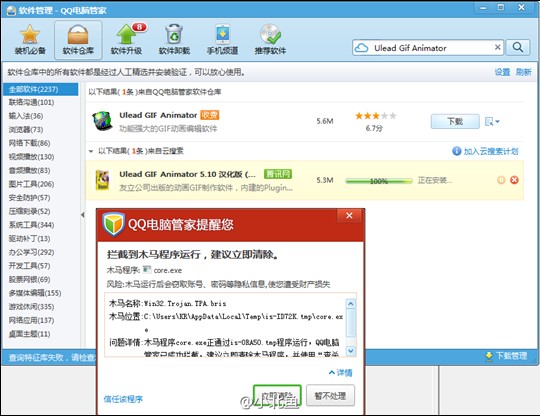Select 股票网银(69) category
The height and width of the screenshot is (416, 540).
pyautogui.click(x=29, y=279)
